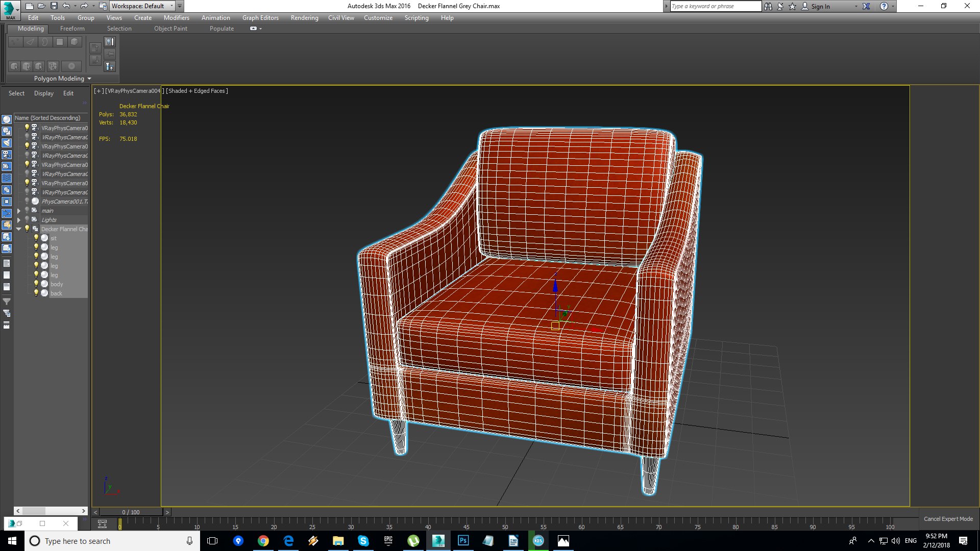Open the MAX application menu button

[x=10, y=10]
